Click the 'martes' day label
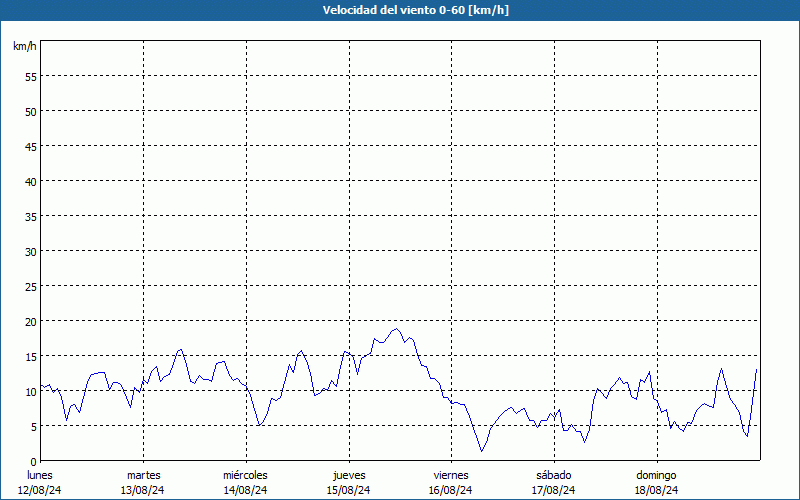This screenshot has height=500, width=800. 144,475
